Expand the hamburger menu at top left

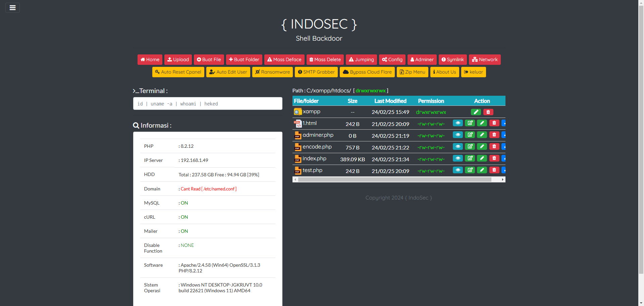coord(12,7)
